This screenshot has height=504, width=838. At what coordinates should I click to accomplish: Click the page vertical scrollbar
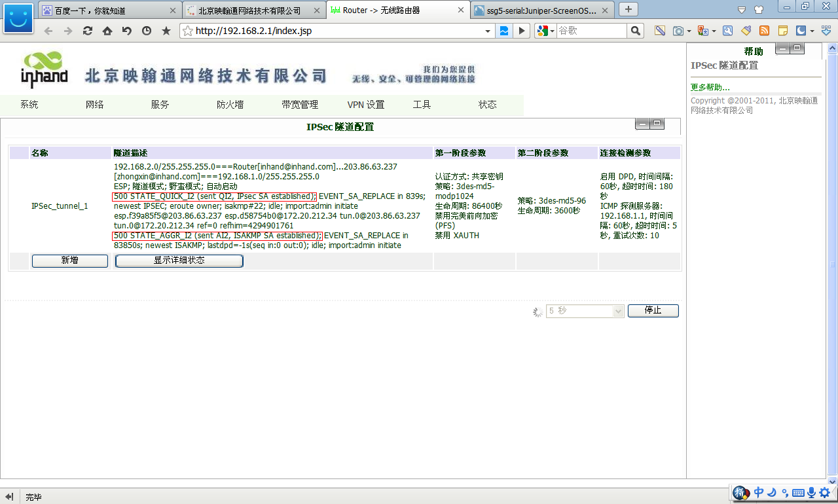click(x=833, y=262)
